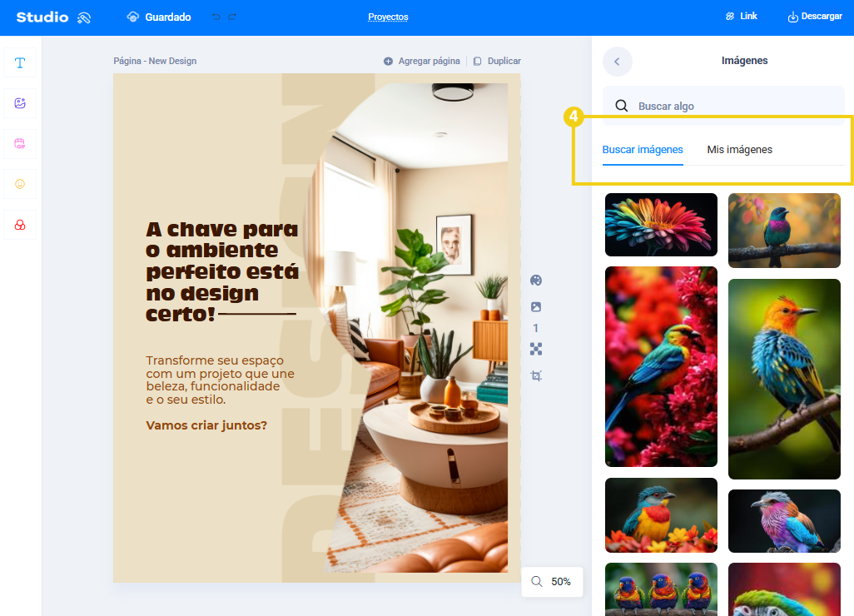The image size is (854, 616).
Task: Select the purple-breasted bird on branch thumbnail
Action: tap(784, 231)
